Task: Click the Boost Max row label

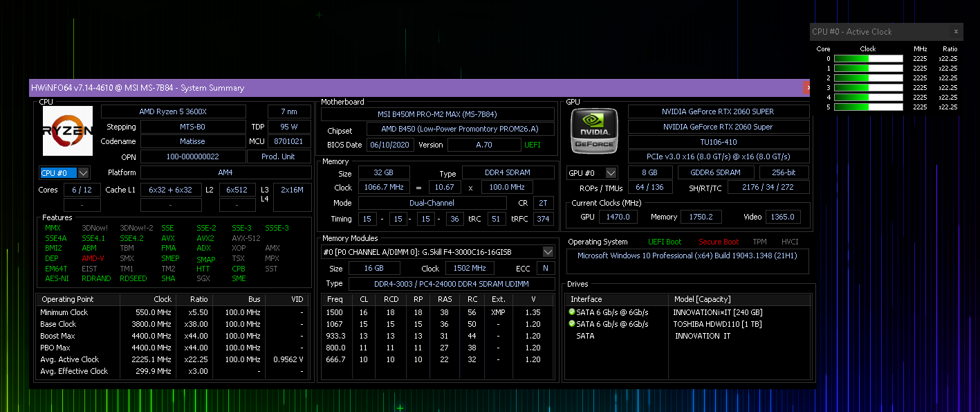Action: click(x=57, y=336)
